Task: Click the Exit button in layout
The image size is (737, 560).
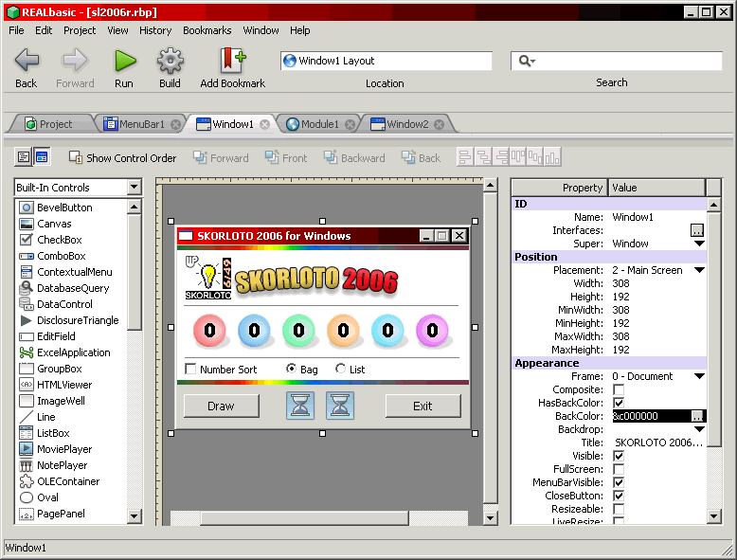Action: pyautogui.click(x=422, y=406)
